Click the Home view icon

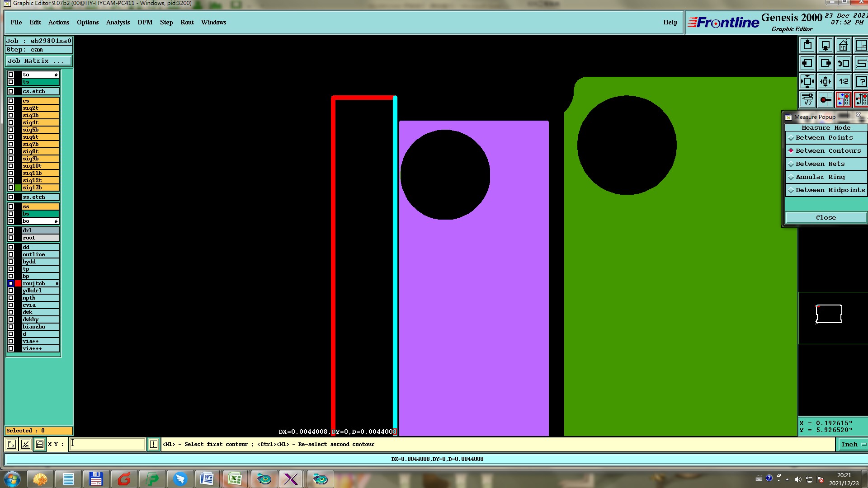pos(843,46)
